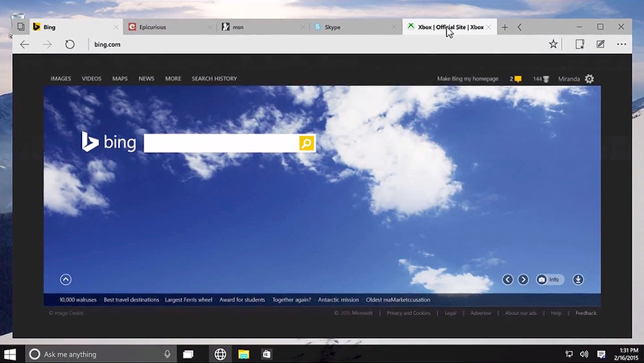
Task: Open the Help footer link
Action: [556, 313]
